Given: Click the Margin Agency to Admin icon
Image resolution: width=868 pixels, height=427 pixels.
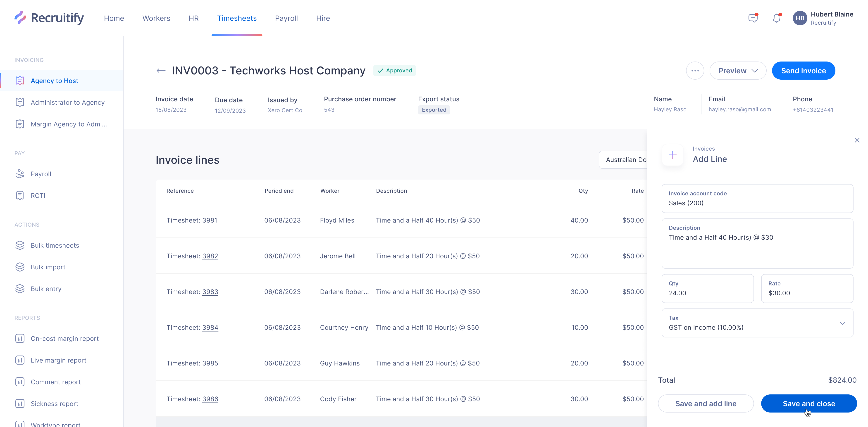Looking at the screenshot, I should [x=20, y=124].
